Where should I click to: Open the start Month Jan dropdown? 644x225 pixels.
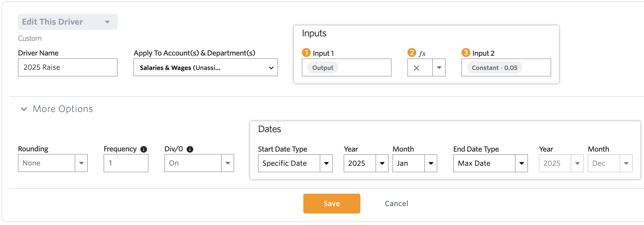[415, 163]
